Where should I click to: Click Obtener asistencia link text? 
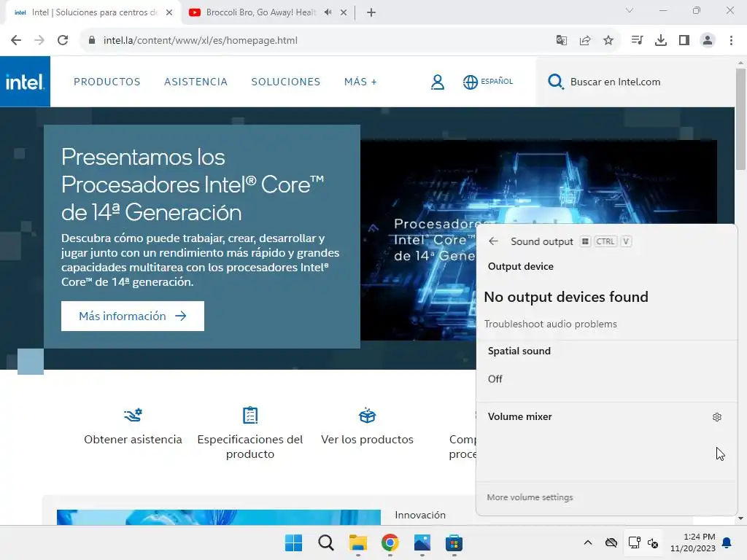click(133, 439)
